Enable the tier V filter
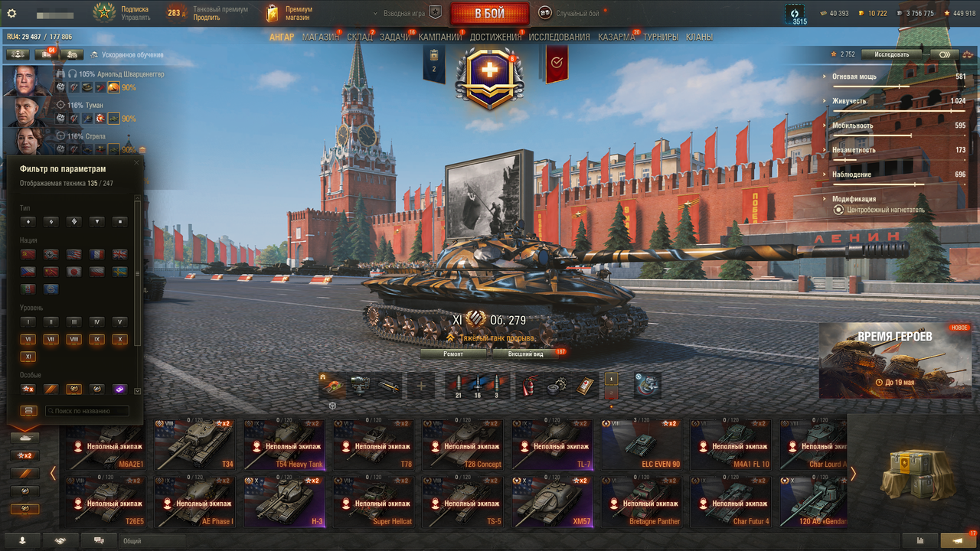This screenshot has width=980, height=551. 119,321
